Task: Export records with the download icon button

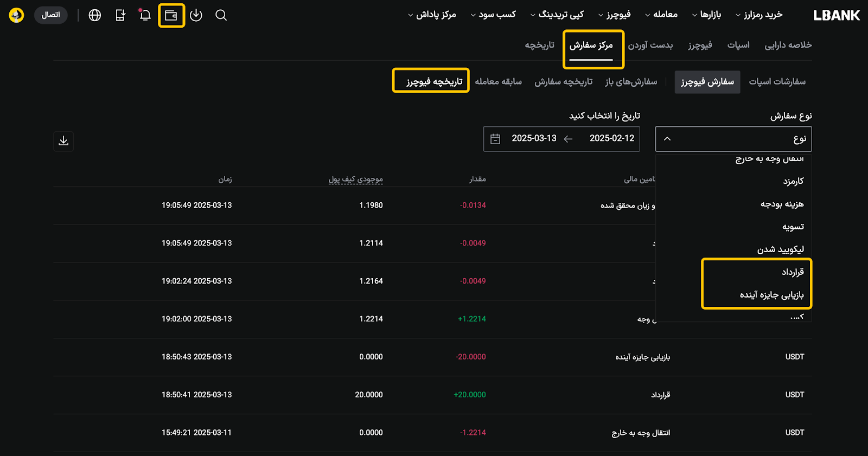Action: pos(63,141)
